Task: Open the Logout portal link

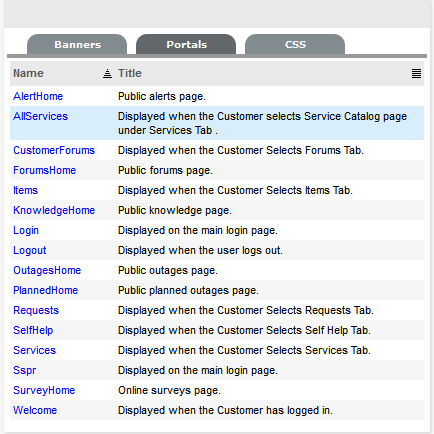Action: [x=30, y=250]
